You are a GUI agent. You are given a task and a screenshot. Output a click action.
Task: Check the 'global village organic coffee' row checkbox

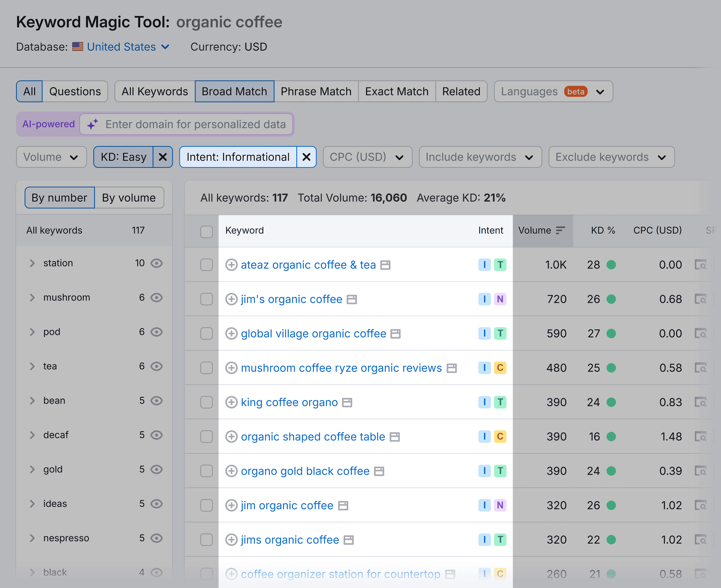[x=206, y=334]
